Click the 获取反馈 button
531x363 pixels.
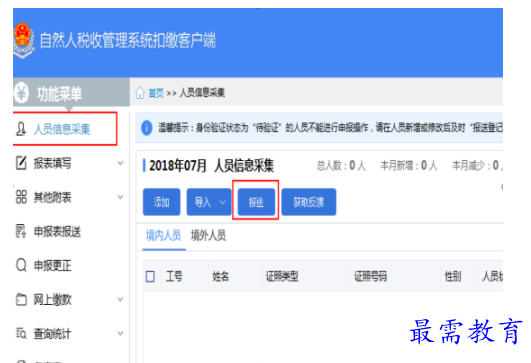(x=309, y=202)
